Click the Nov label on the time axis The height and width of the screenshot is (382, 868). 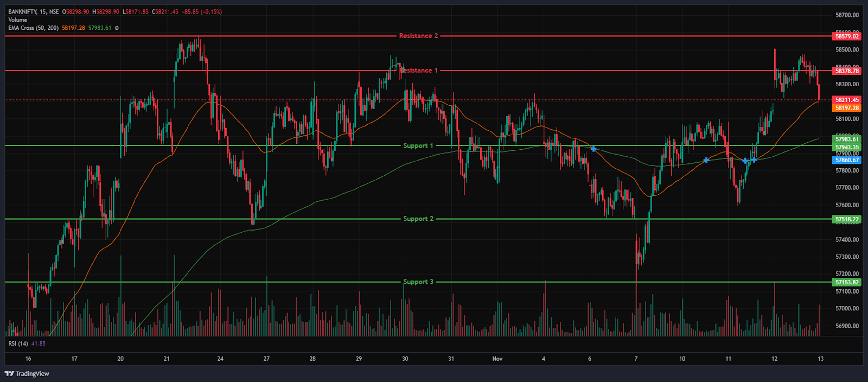click(497, 359)
